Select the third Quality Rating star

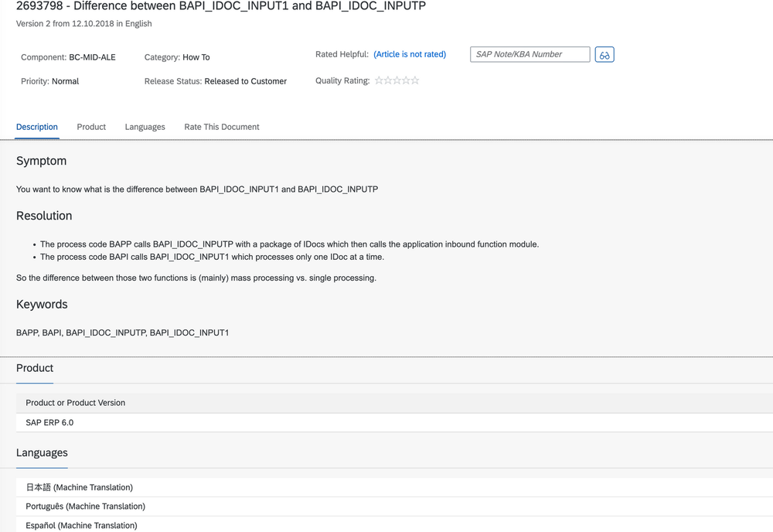pos(397,80)
